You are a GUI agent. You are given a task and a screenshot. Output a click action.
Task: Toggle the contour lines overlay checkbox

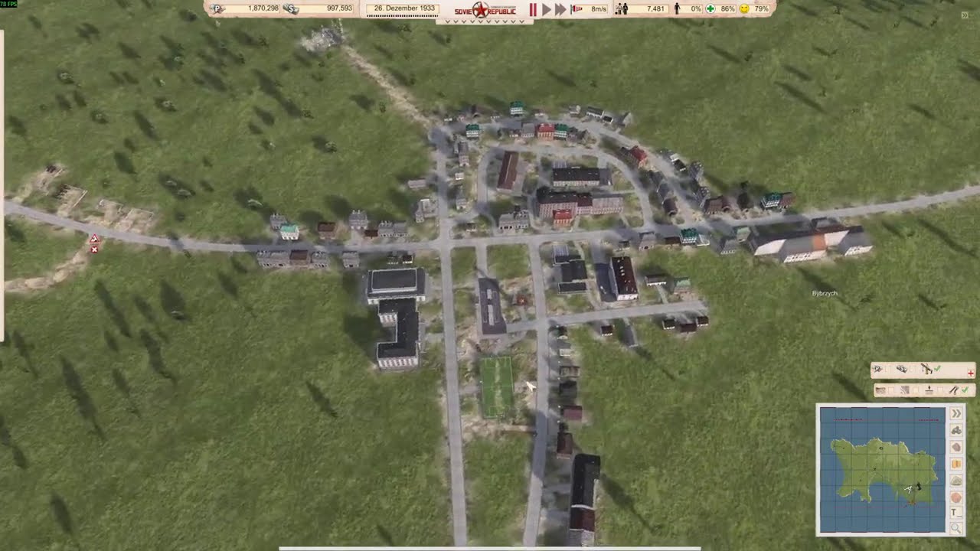[x=916, y=390]
